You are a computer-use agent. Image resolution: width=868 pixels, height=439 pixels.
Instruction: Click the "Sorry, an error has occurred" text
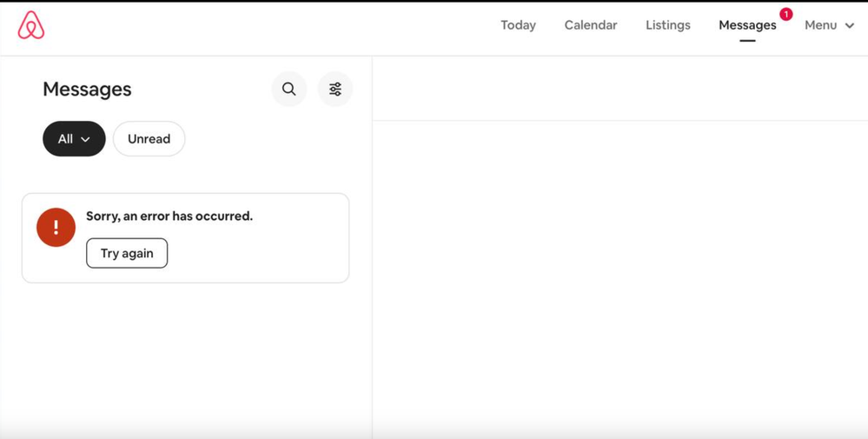pos(169,216)
